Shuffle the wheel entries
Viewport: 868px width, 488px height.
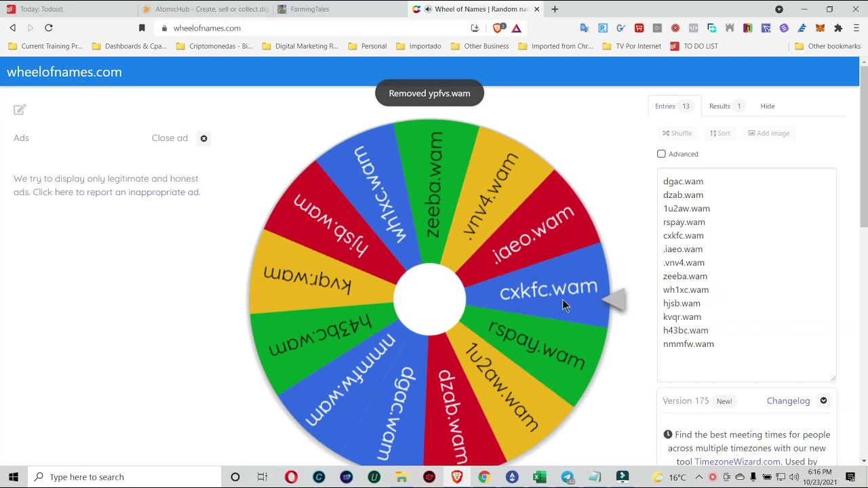(x=677, y=133)
